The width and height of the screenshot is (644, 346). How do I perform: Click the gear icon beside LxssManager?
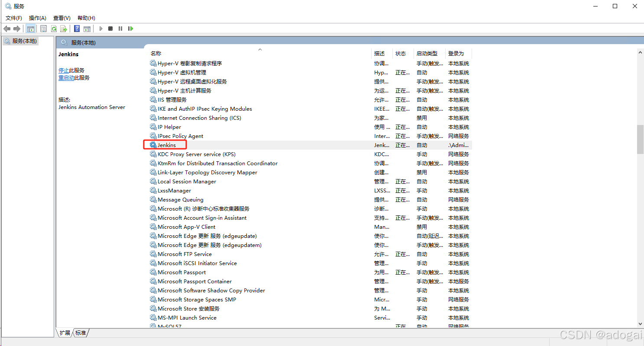click(x=153, y=190)
